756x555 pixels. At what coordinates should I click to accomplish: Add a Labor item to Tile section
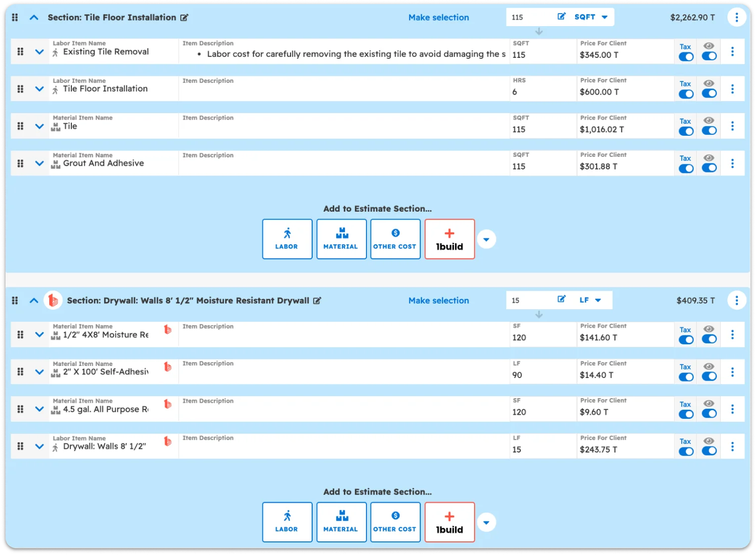(287, 239)
